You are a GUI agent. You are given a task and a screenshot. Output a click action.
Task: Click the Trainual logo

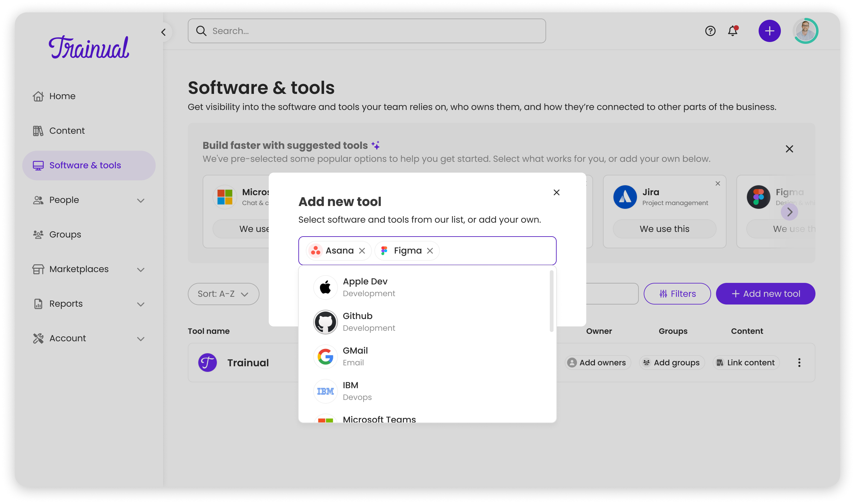89,48
